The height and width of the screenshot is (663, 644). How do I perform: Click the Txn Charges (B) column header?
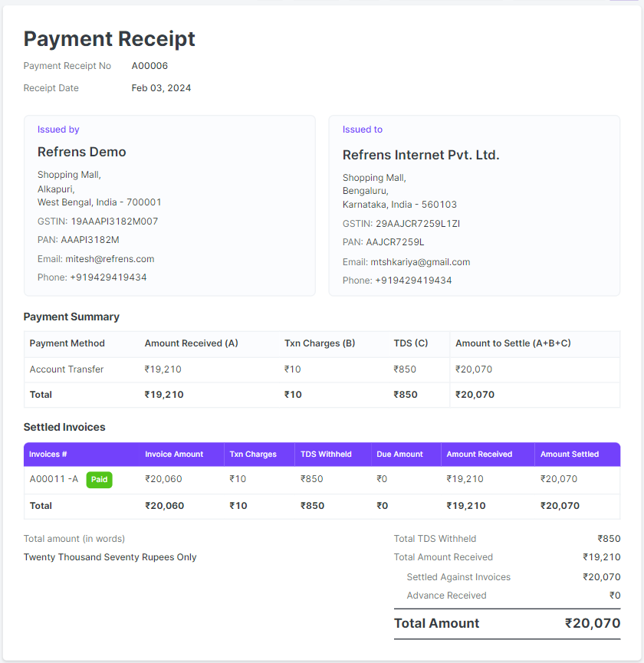click(x=320, y=343)
